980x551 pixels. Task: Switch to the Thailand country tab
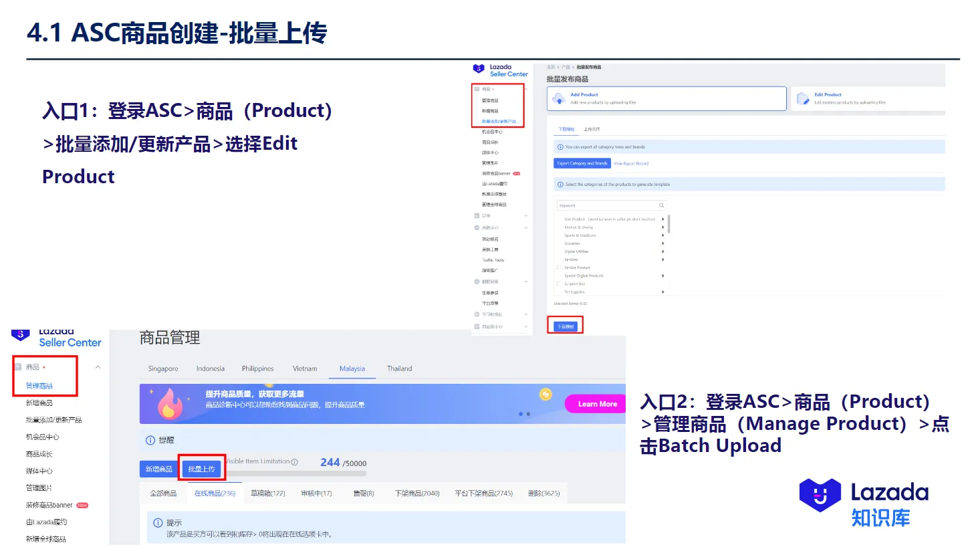pos(399,368)
